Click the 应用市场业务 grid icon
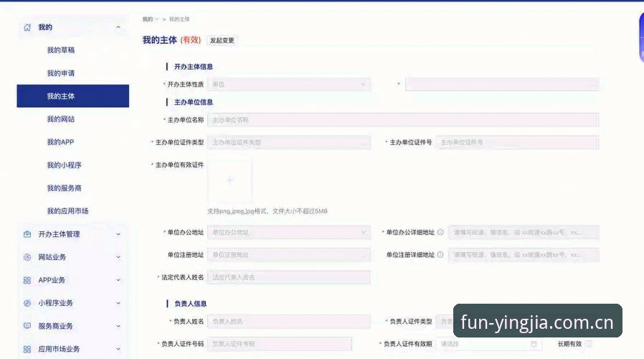 27,349
